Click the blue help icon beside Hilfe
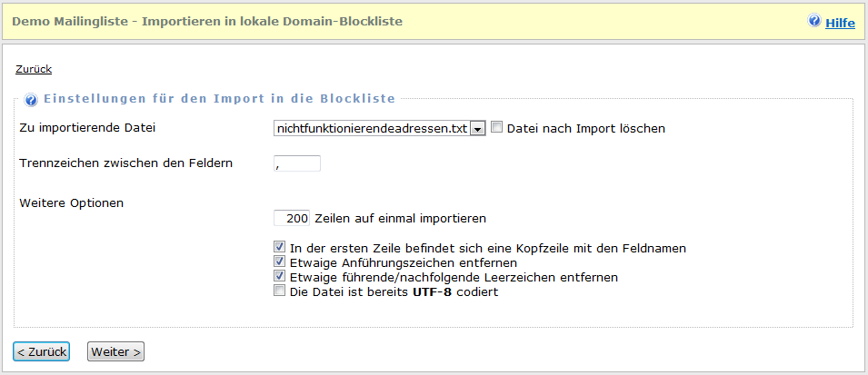Viewport: 868px width, 375px height. click(814, 21)
